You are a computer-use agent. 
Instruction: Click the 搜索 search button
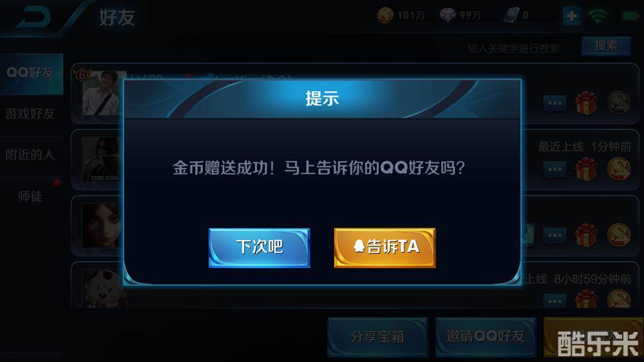606,46
